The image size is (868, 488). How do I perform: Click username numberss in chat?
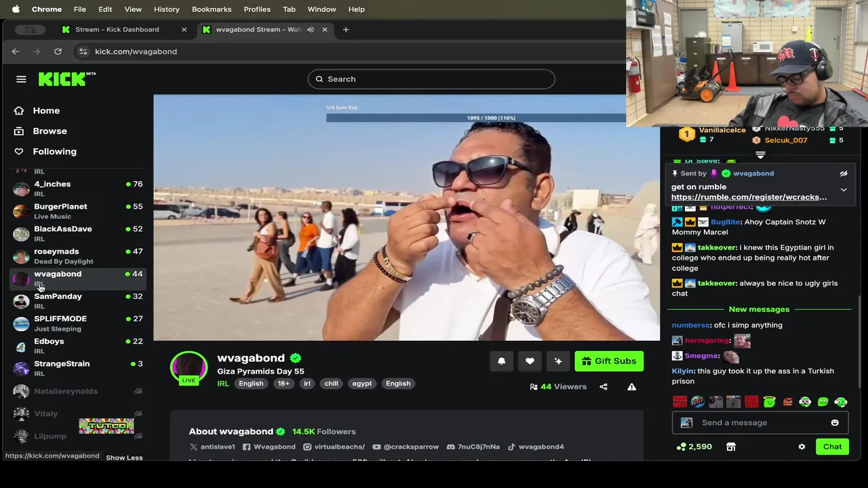[690, 325]
